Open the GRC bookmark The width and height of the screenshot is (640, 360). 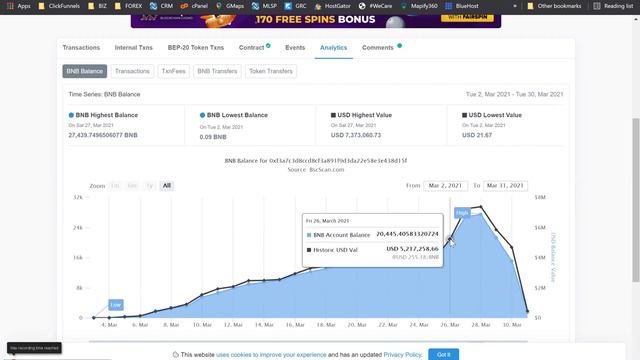click(x=296, y=6)
